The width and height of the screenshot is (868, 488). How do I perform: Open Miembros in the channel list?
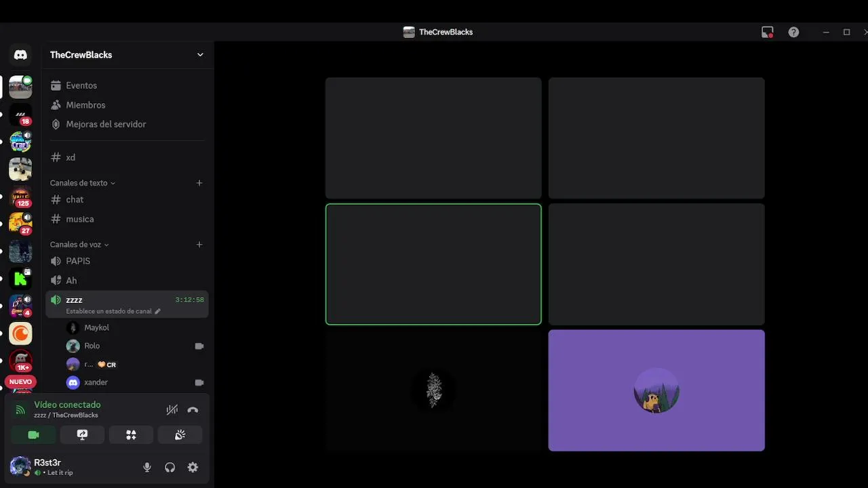(127, 105)
